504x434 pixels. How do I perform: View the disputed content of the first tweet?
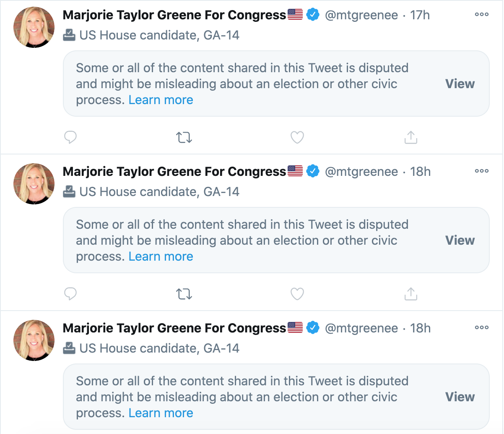(460, 84)
